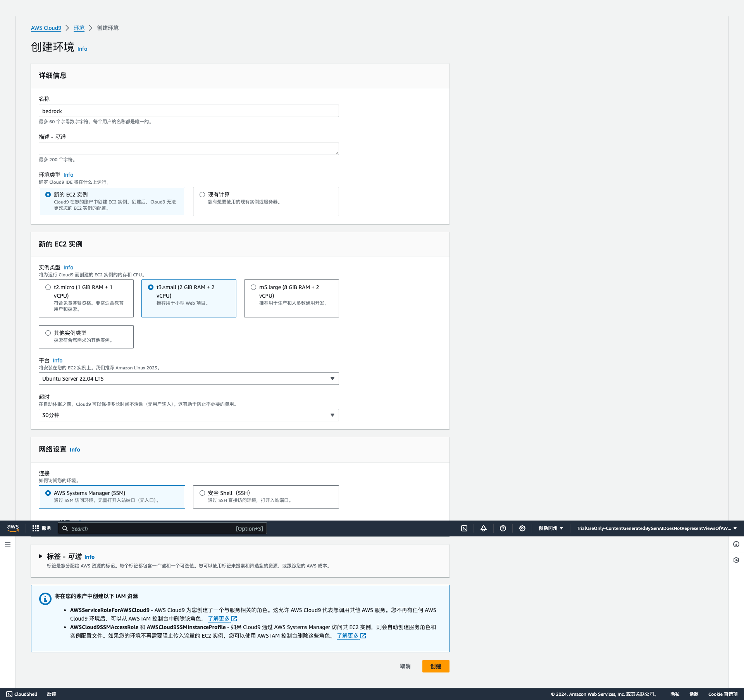Click the 新的 EC2 实例 section heading
The height and width of the screenshot is (700, 744).
click(60, 244)
